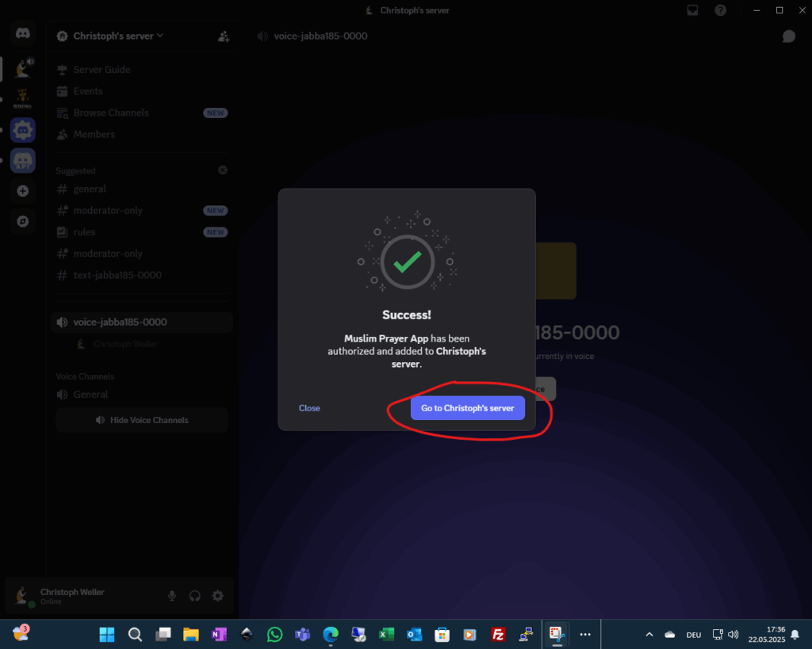
Task: Open Task View from taskbar
Action: [163, 635]
